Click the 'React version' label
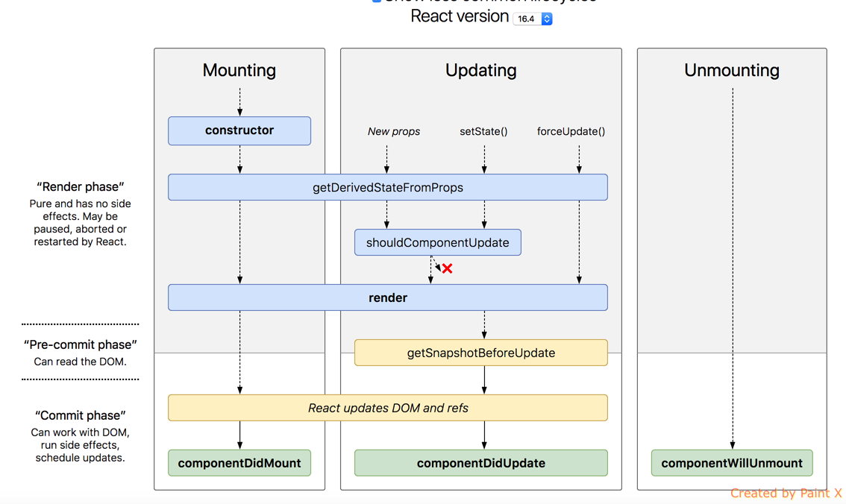 point(460,16)
